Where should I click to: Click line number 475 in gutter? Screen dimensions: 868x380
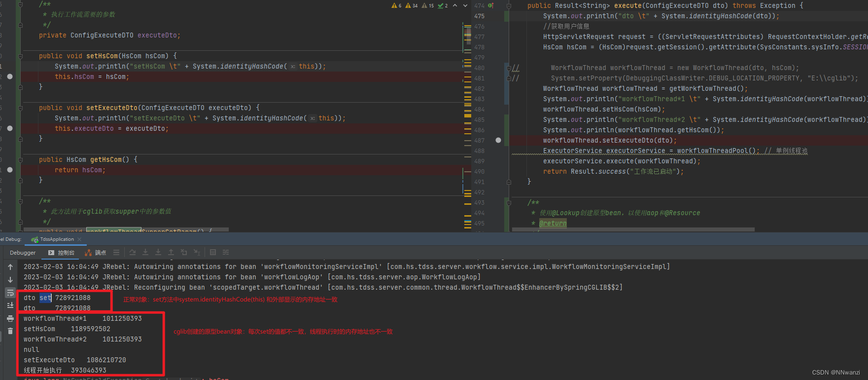point(479,16)
